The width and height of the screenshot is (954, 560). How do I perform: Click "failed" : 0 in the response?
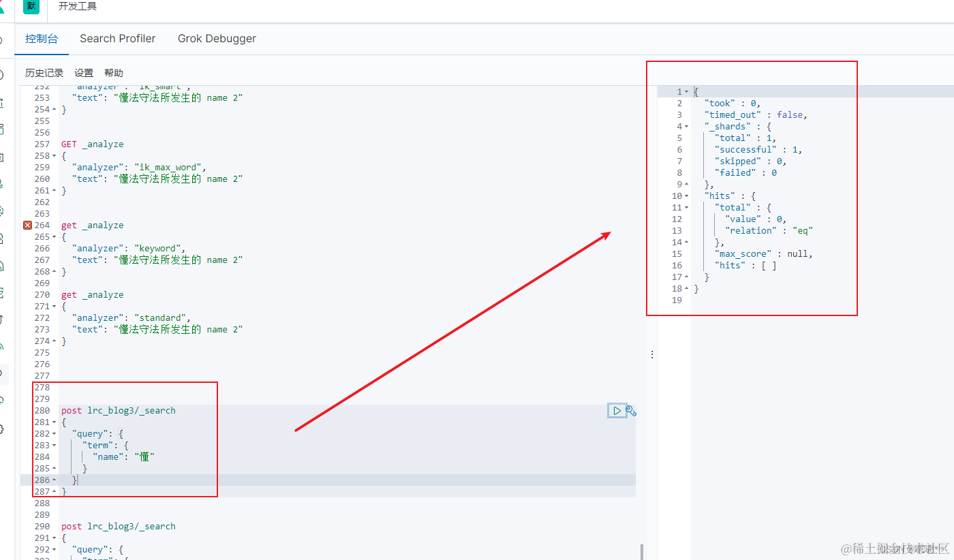[746, 173]
